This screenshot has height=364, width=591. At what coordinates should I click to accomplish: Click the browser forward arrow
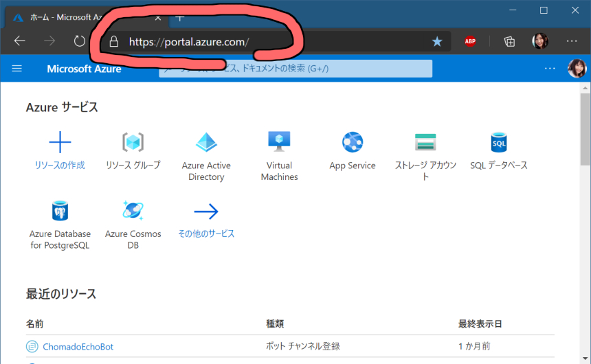[49, 41]
